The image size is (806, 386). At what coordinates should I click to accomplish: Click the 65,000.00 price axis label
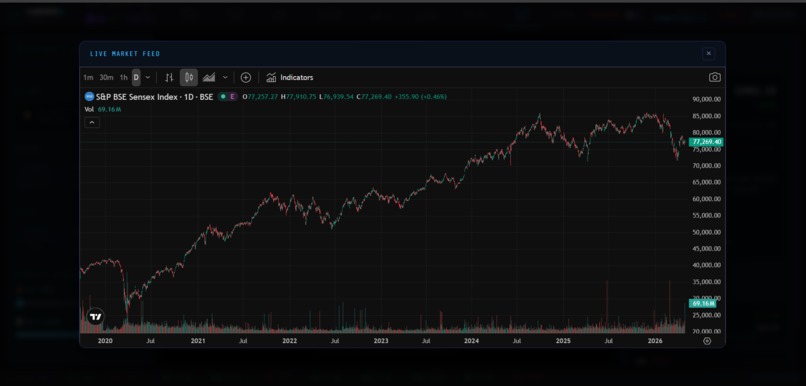(707, 182)
